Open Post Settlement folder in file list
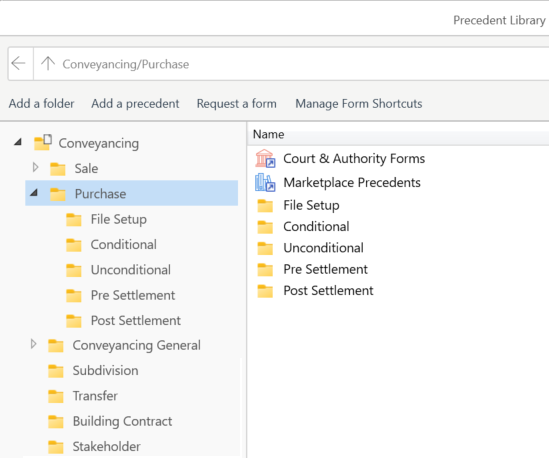Screen dimensions: 549x458 [x=328, y=291]
